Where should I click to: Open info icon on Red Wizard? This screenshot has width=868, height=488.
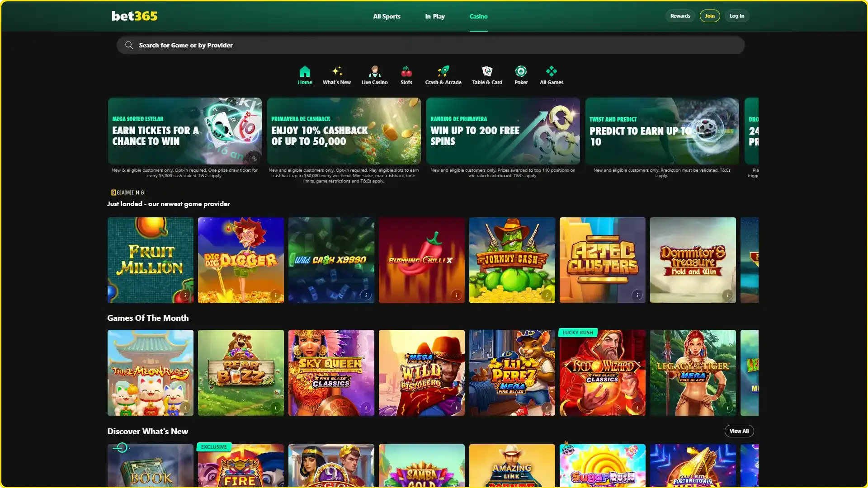pos(637,408)
